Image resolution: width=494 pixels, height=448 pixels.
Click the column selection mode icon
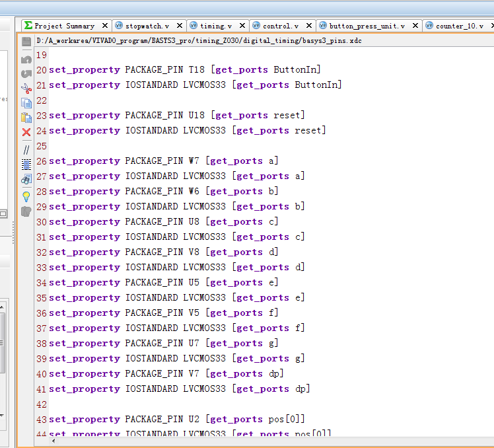click(26, 164)
